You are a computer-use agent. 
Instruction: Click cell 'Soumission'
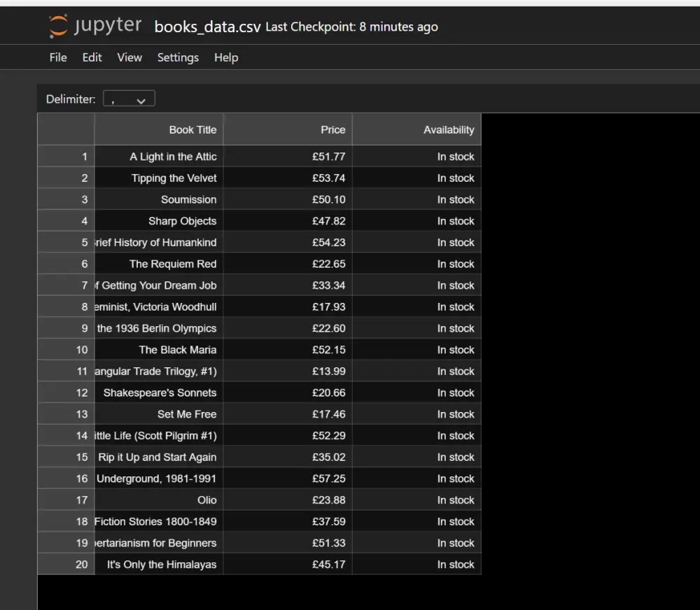159,199
